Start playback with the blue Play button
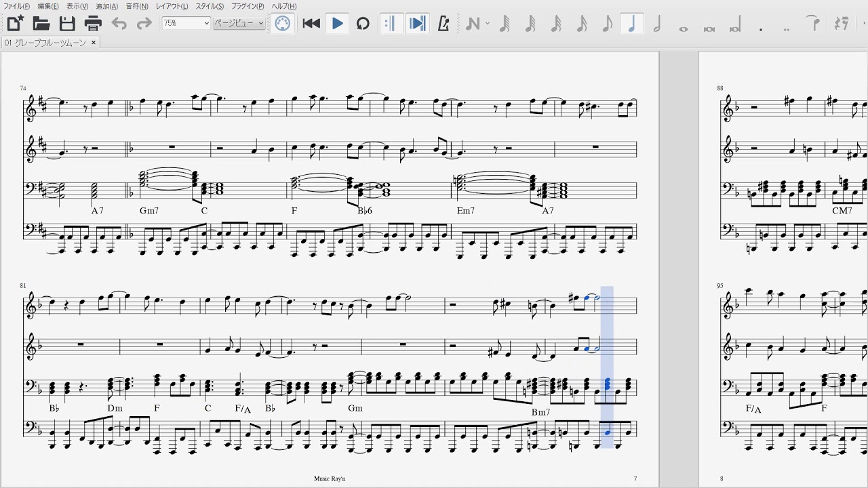 click(337, 24)
